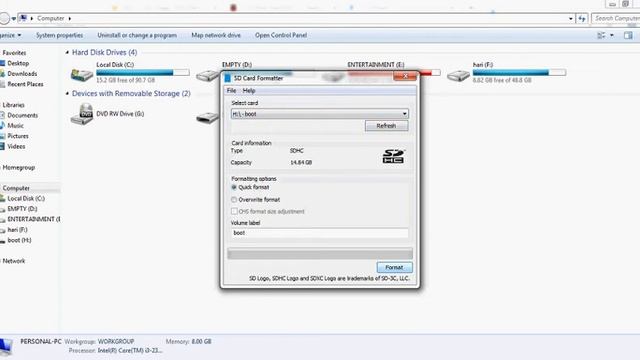The width and height of the screenshot is (640, 360).
Task: Select the Quick format radio button
Action: coord(234,187)
